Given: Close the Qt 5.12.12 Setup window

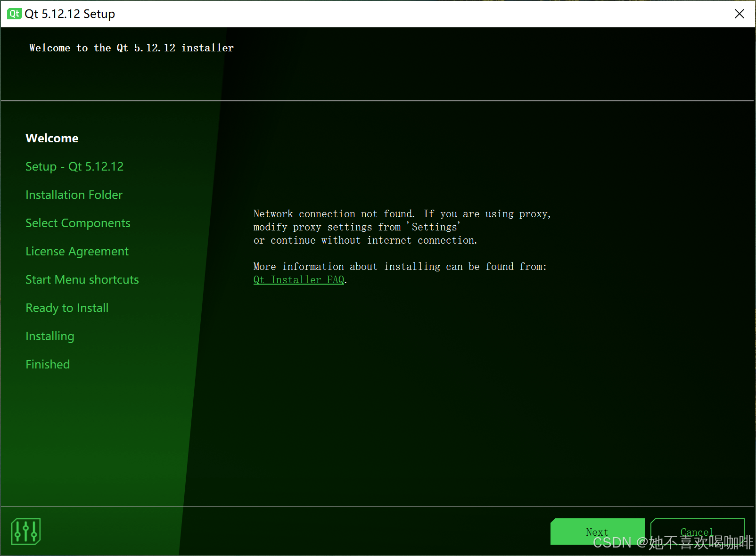Looking at the screenshot, I should pos(740,14).
